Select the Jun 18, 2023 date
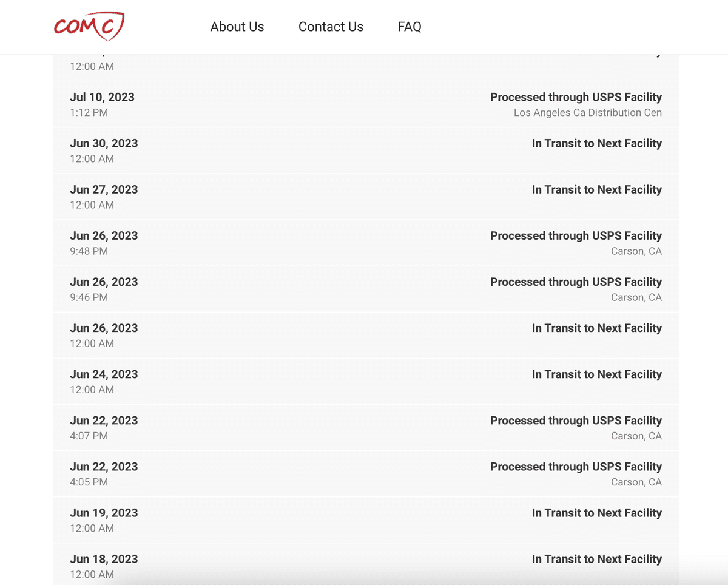The height and width of the screenshot is (585, 728). pos(104,559)
